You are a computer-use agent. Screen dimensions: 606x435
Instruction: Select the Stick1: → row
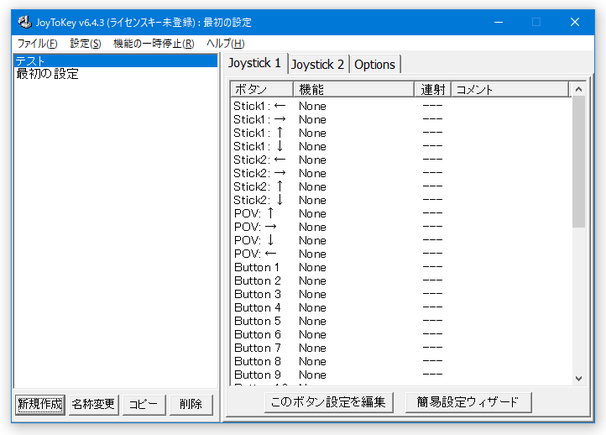[x=401, y=119]
